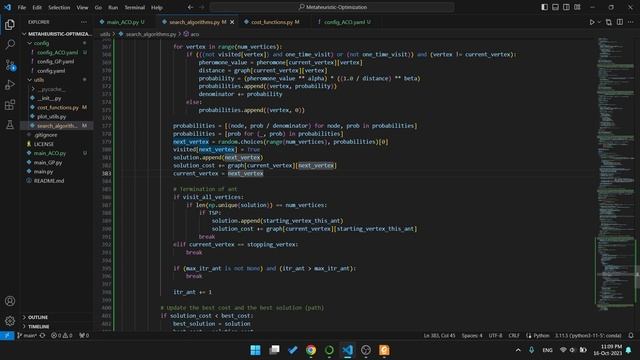Toggle primary side bar layout icon
This screenshot has width=640, height=360.
(x=544, y=7)
